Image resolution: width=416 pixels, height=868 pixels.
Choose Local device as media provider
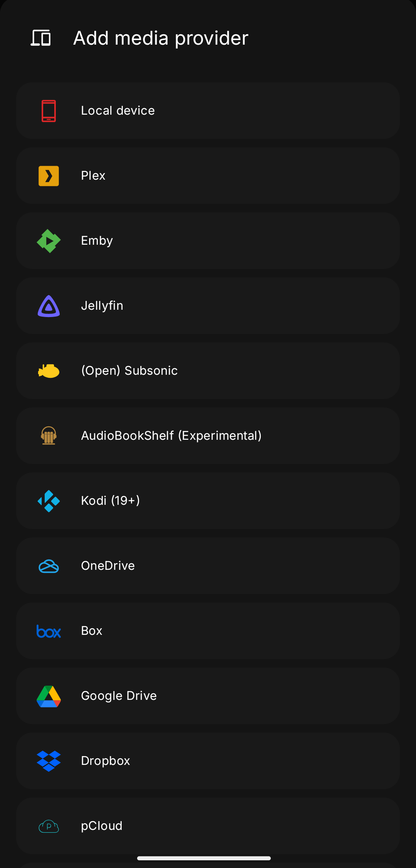[208, 111]
